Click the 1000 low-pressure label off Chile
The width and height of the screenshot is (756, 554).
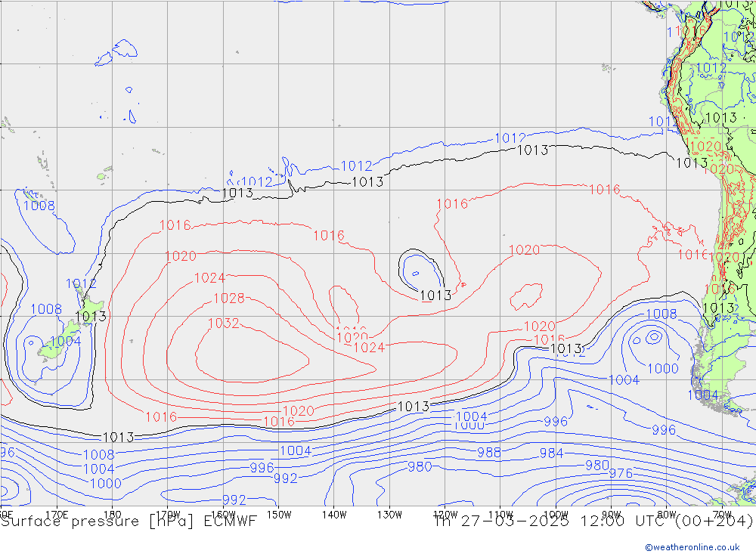click(x=663, y=369)
